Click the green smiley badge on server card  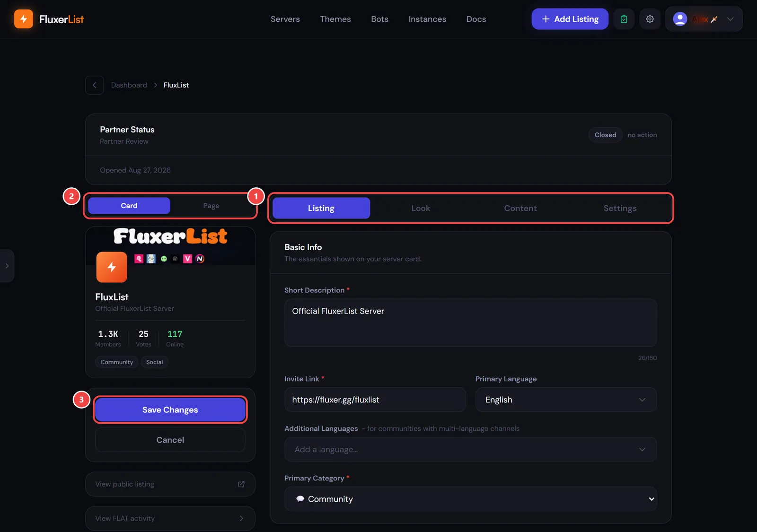tap(164, 259)
